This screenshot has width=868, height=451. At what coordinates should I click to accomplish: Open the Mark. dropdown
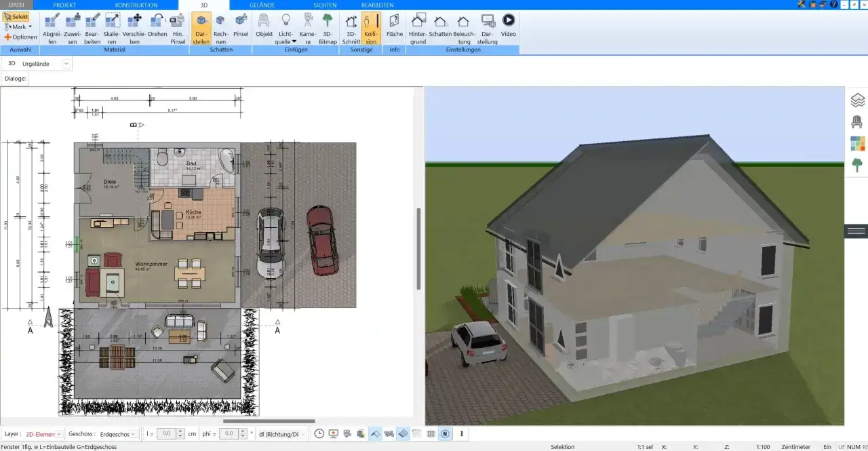pyautogui.click(x=18, y=26)
